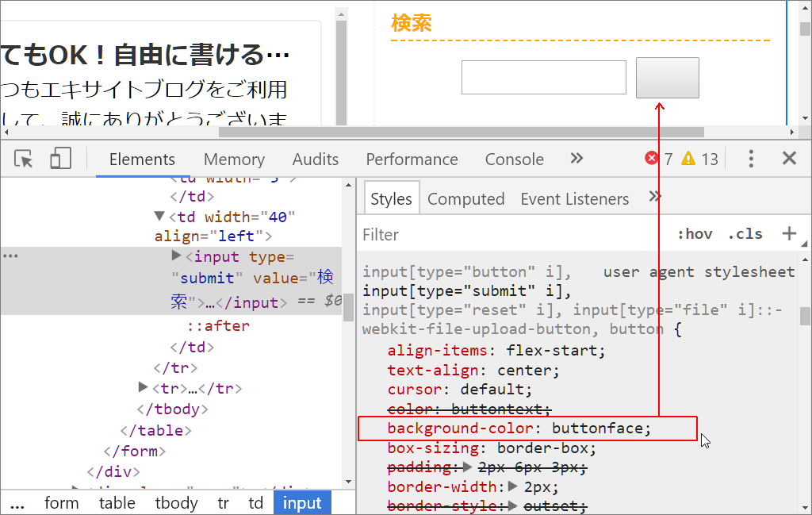Viewport: 812px width, 515px height.
Task: Collapse the td width="40" node
Action: [159, 216]
